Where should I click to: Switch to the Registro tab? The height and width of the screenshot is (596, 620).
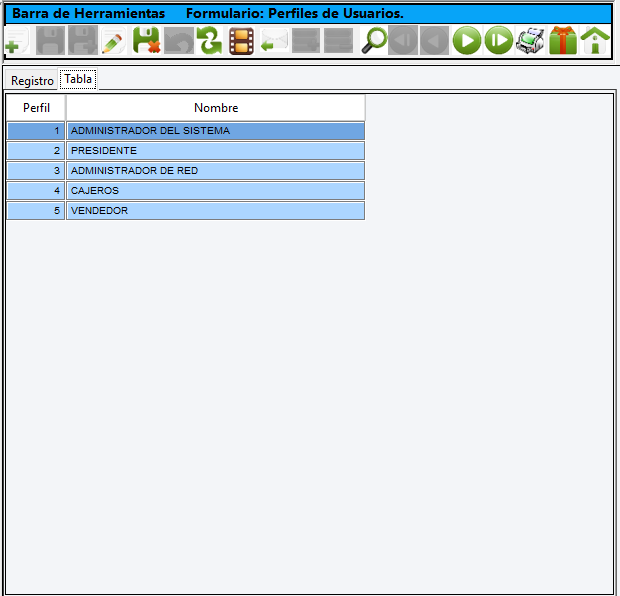coord(32,81)
